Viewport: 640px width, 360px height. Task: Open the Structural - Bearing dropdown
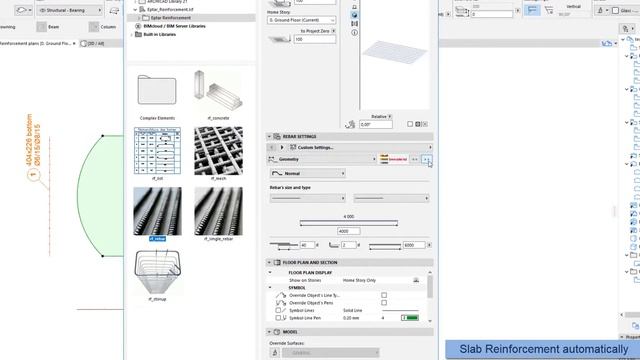click(69, 10)
